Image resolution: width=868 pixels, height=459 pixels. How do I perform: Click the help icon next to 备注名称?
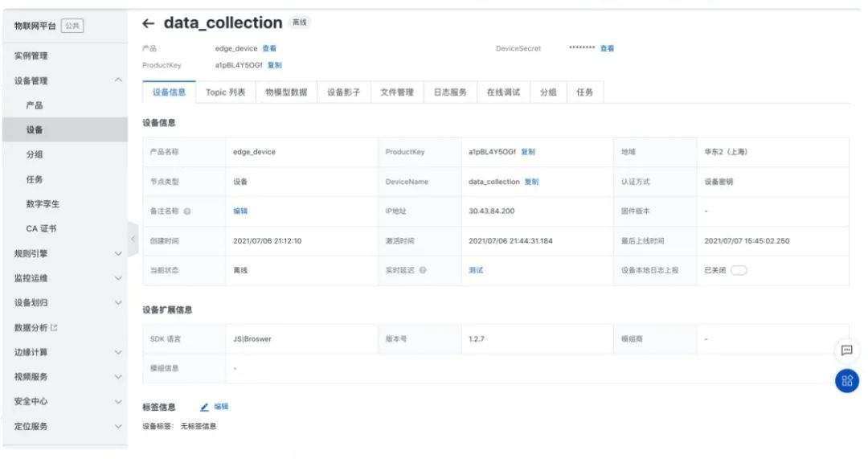point(187,211)
